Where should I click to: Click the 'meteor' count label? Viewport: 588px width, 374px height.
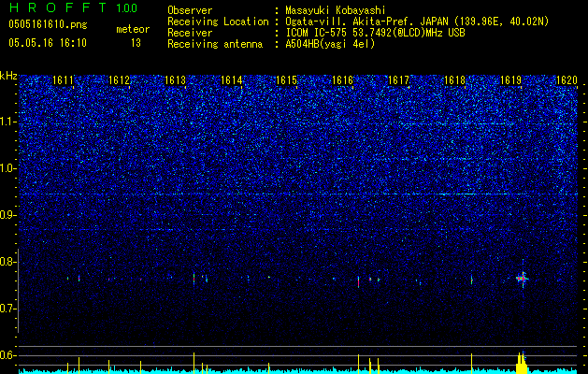pos(133,29)
